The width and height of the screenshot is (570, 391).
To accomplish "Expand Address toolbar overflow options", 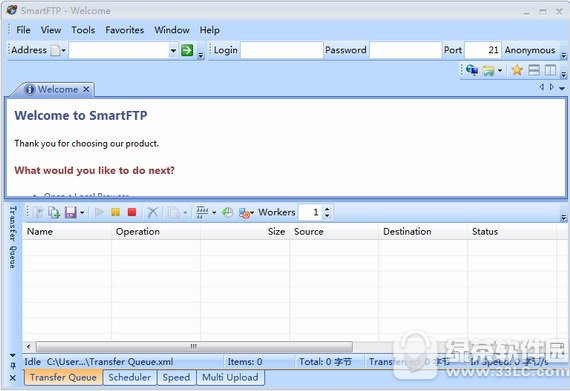I will pos(200,55).
